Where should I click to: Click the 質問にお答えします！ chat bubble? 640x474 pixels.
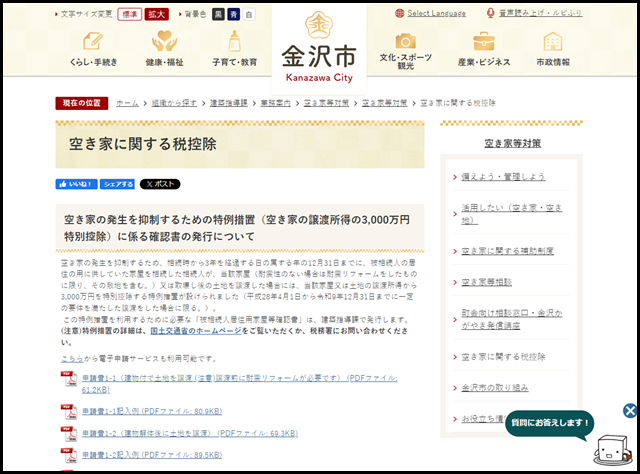[549, 423]
